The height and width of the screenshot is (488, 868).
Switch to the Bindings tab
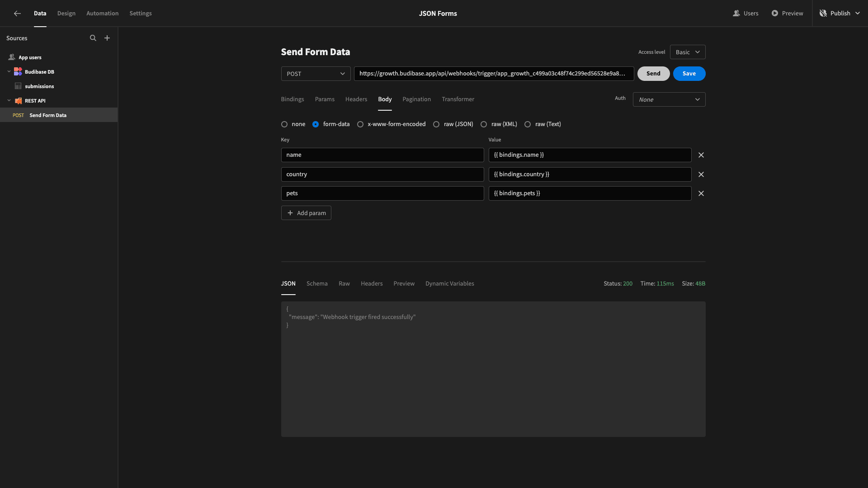(292, 99)
